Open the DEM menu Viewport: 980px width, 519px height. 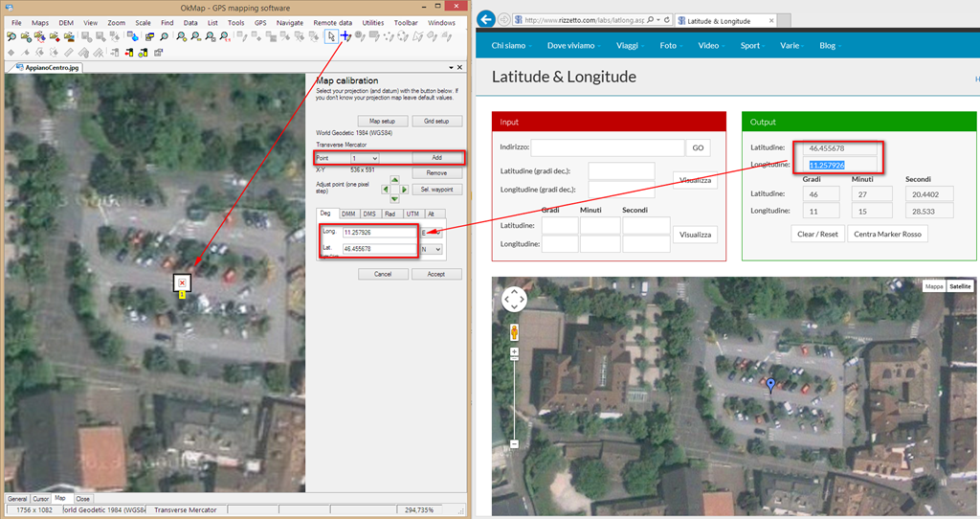pyautogui.click(x=66, y=23)
